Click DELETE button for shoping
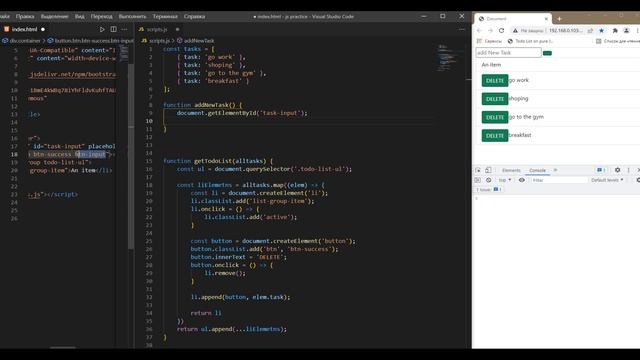 pyautogui.click(x=495, y=99)
